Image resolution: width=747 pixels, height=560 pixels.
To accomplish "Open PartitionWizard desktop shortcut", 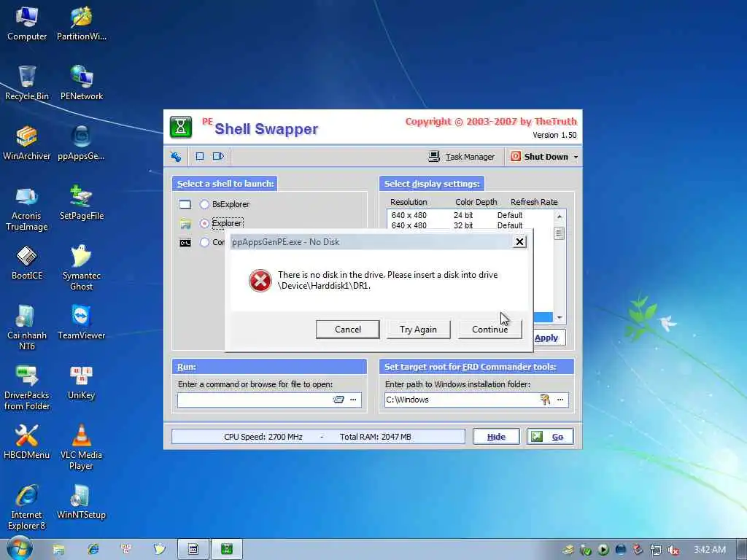I will (x=82, y=24).
